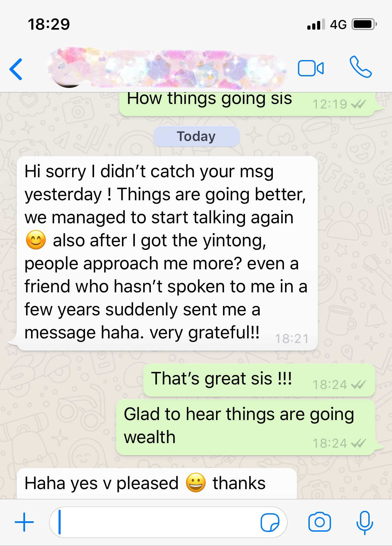This screenshot has height=546, width=392.
Task: Go back using the blue chevron arrow
Action: 16,69
